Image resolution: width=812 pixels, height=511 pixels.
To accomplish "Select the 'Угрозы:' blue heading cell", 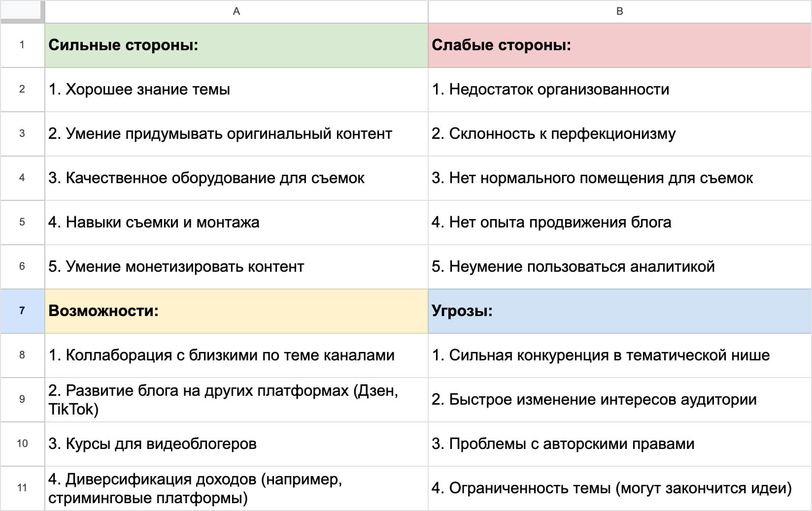I will [619, 311].
